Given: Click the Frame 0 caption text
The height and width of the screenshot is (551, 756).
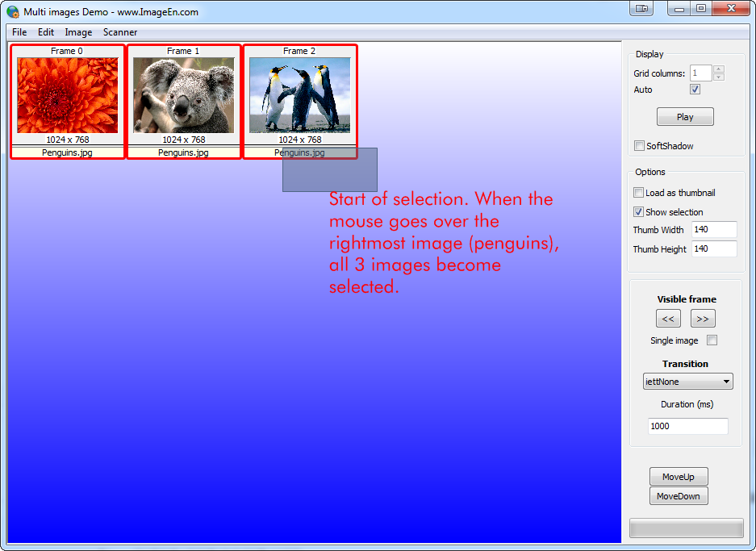Looking at the screenshot, I should click(67, 51).
